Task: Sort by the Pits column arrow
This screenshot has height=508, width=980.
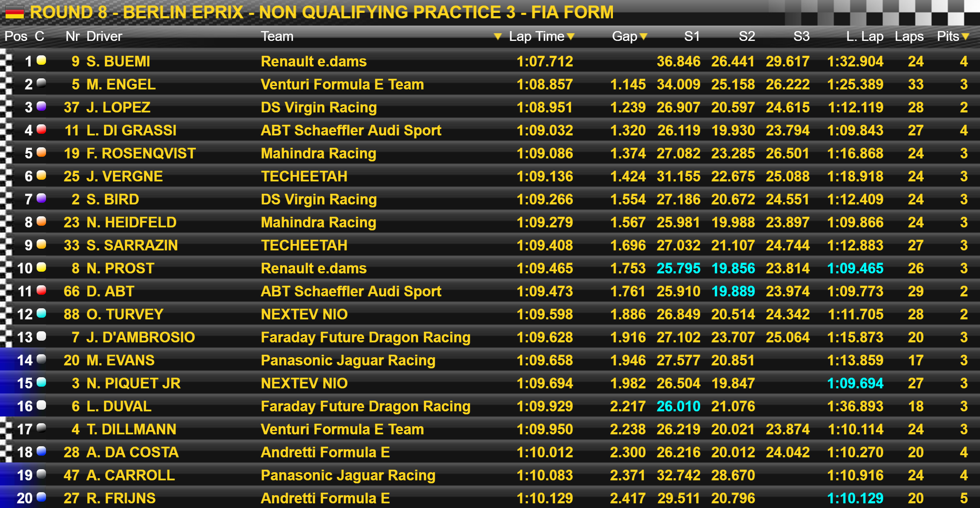Action: 965,37
